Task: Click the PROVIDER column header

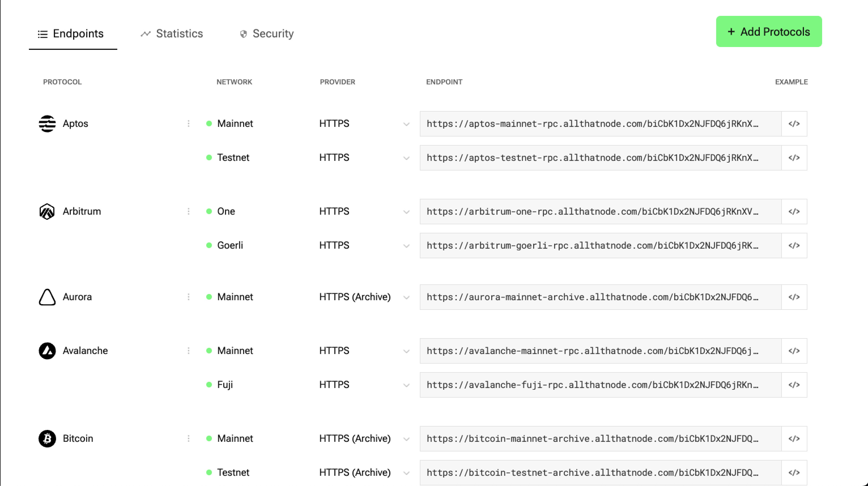Action: pyautogui.click(x=338, y=82)
